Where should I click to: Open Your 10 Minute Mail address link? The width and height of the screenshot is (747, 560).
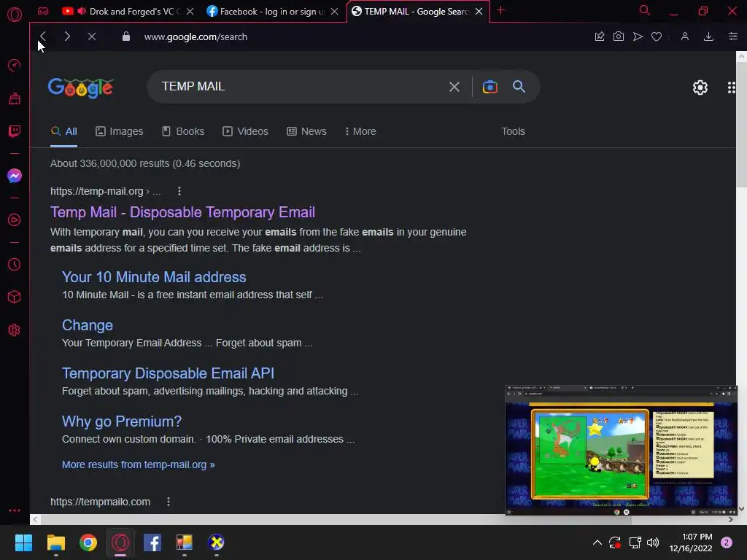154,277
